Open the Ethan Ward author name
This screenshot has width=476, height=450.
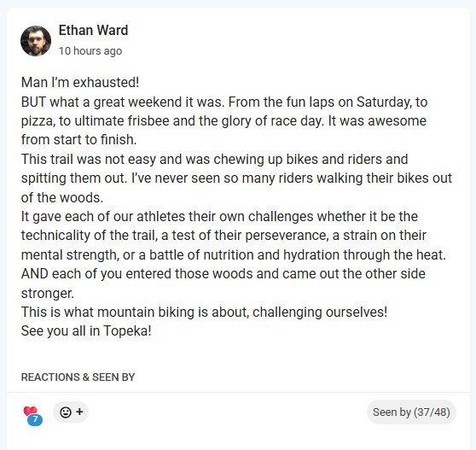[93, 31]
